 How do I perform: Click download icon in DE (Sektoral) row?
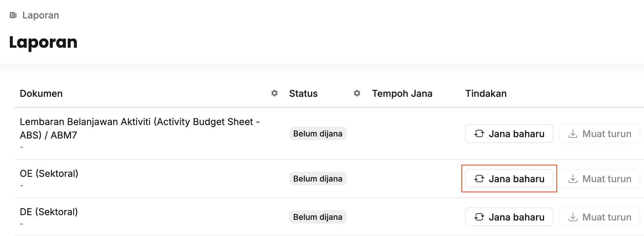pos(573,217)
